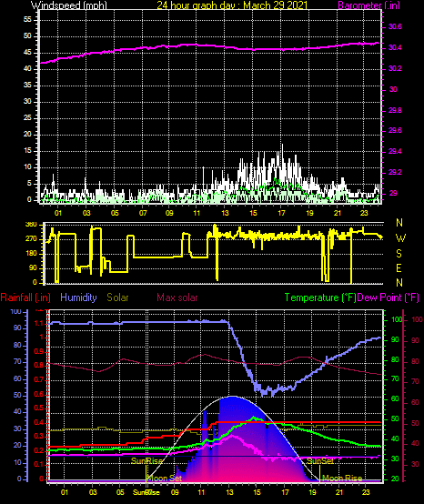424x504 pixels.
Task: Click the 0.6 rainfall scale value
Action: point(39,394)
